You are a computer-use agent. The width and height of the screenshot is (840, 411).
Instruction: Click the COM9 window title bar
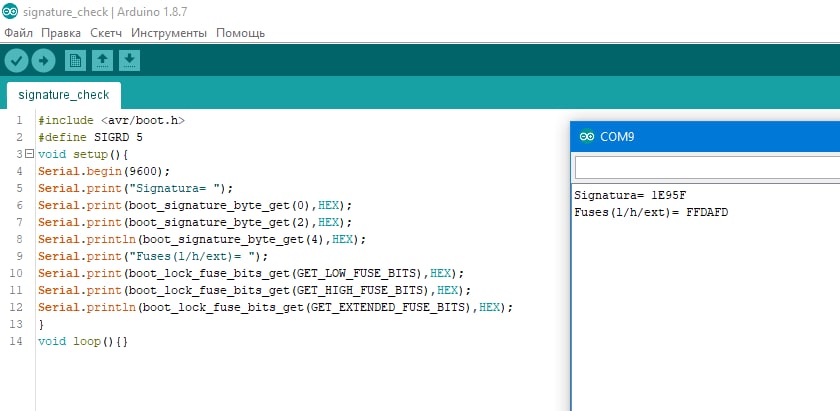(706, 137)
